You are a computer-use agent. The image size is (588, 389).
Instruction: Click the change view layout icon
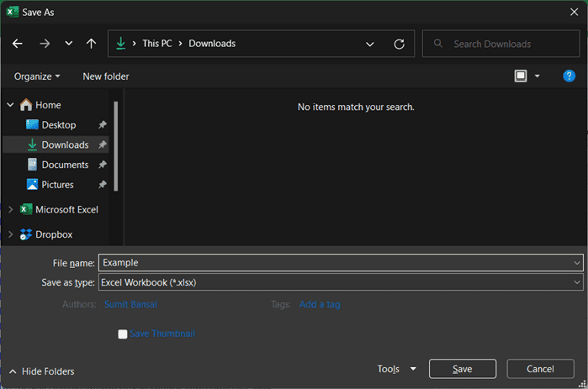pos(521,76)
